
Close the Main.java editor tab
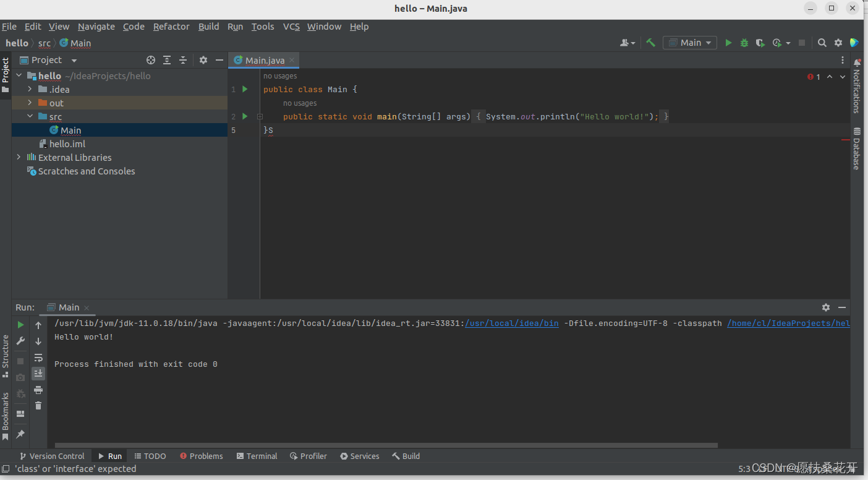(292, 61)
